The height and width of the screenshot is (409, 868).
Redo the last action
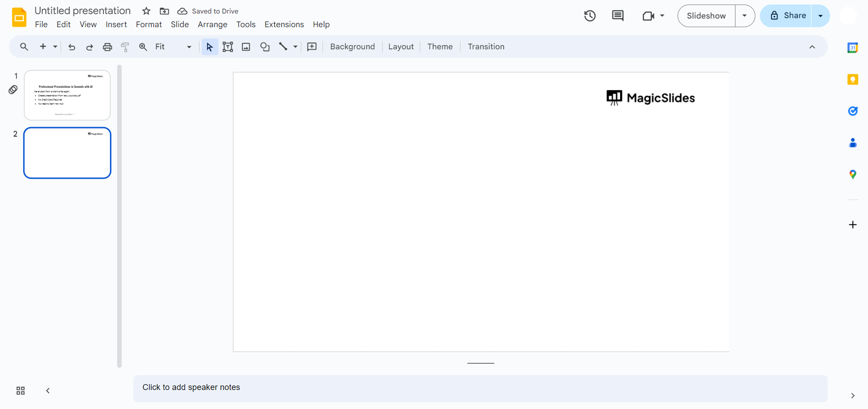coord(90,47)
